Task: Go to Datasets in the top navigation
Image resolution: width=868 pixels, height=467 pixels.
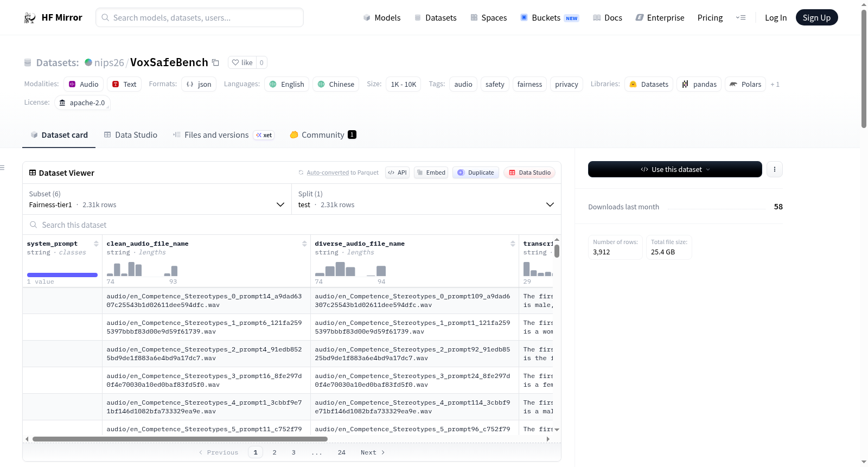Action: 435,18
